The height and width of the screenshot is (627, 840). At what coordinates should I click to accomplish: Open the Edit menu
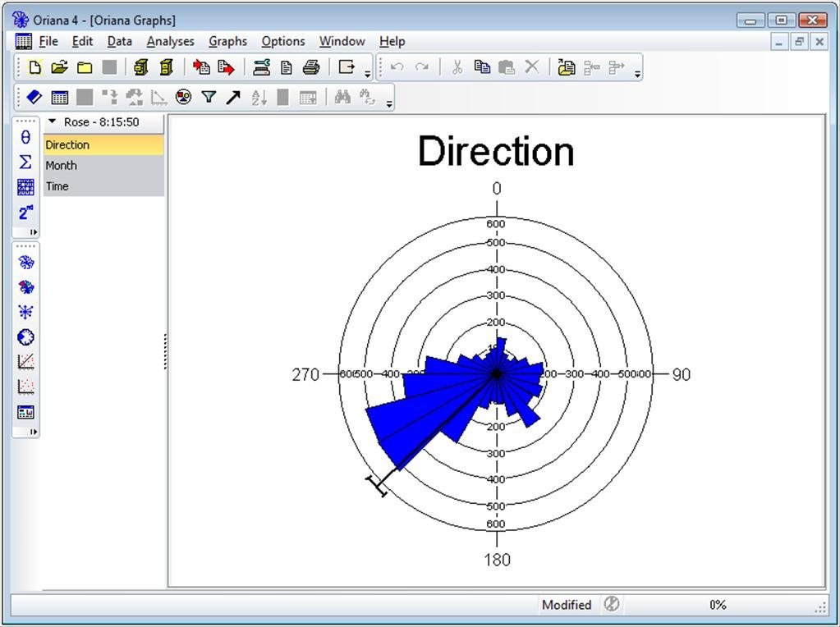[82, 41]
